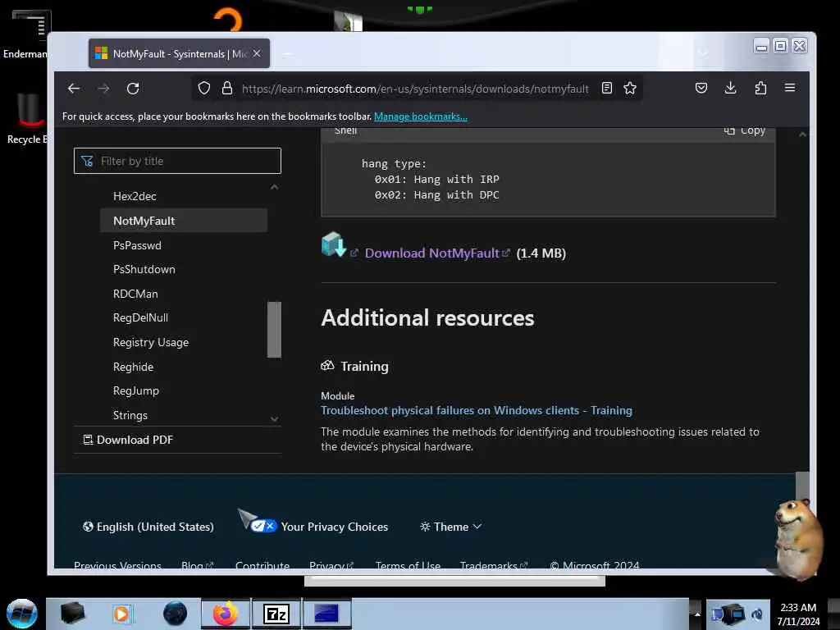
Task: Open Trademarks footer link
Action: click(494, 565)
